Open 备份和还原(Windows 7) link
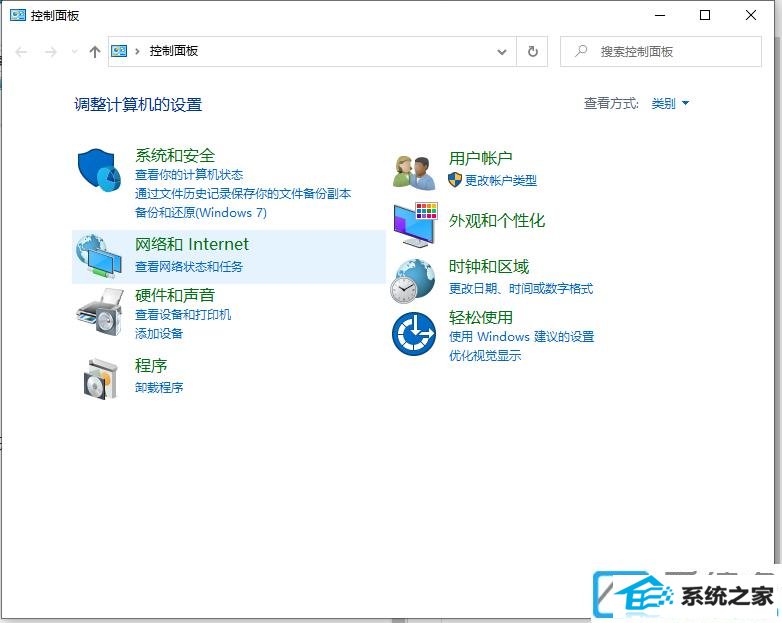Viewport: 782px width, 623px height. pyautogui.click(x=200, y=212)
